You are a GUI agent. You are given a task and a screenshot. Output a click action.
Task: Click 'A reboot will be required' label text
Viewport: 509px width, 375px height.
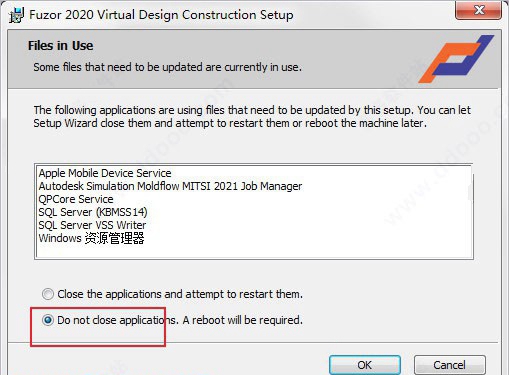pyautogui.click(x=242, y=320)
